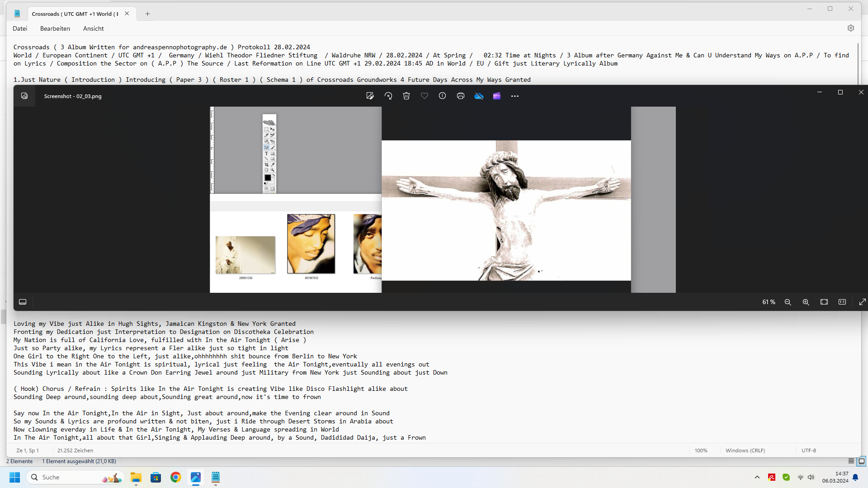The height and width of the screenshot is (488, 868).
Task: Open the clock showing 14:37
Action: [835, 478]
